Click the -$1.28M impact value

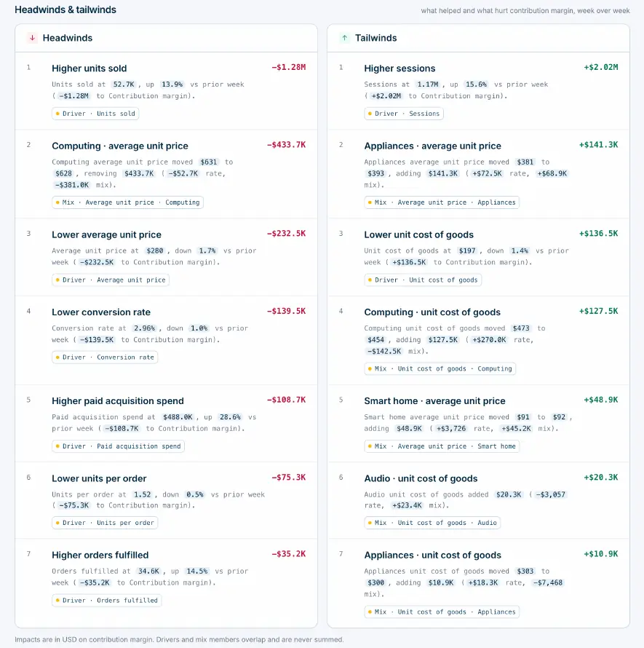coord(289,68)
